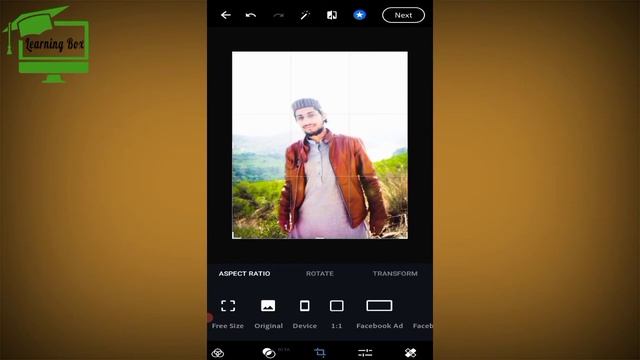The height and width of the screenshot is (360, 640).
Task: Select the Original aspect ratio
Action: pos(268,314)
